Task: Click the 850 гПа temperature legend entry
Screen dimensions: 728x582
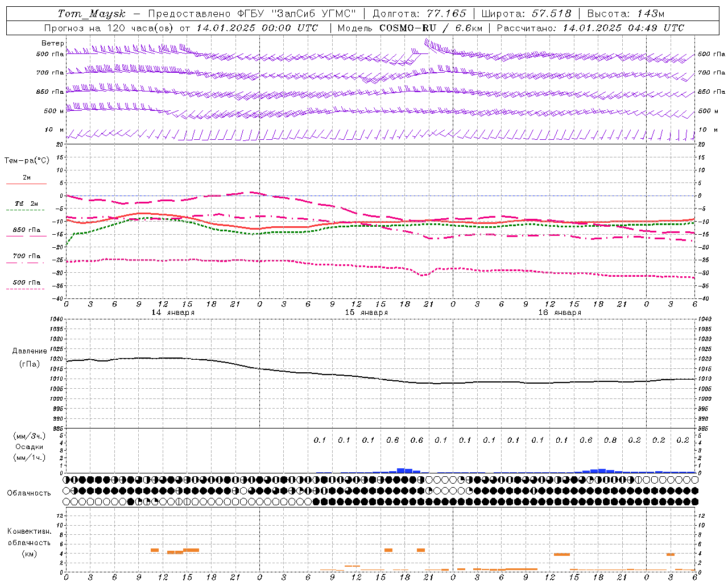Action: [x=27, y=230]
